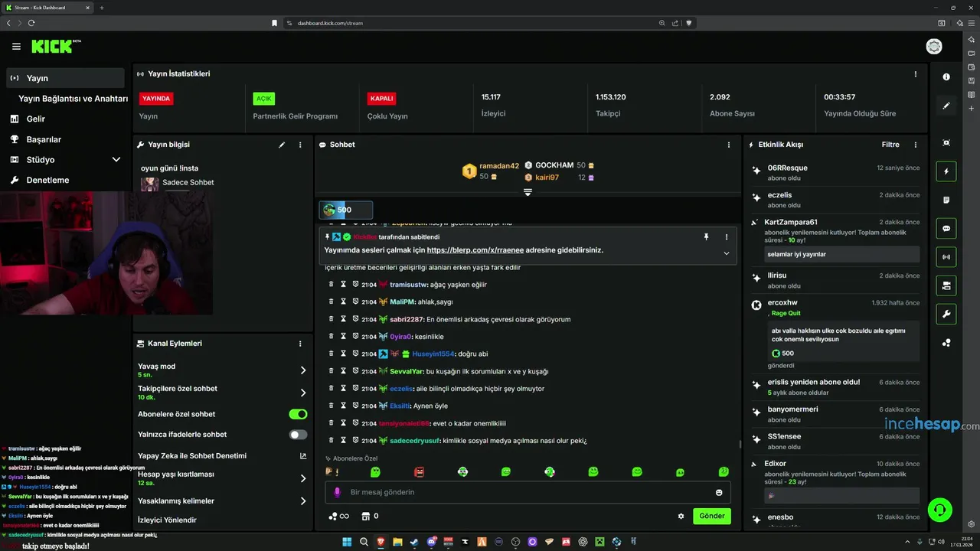Viewport: 980px width, 551px height.
Task: Click the pencil edit icon in right sidebar
Action: point(946,106)
